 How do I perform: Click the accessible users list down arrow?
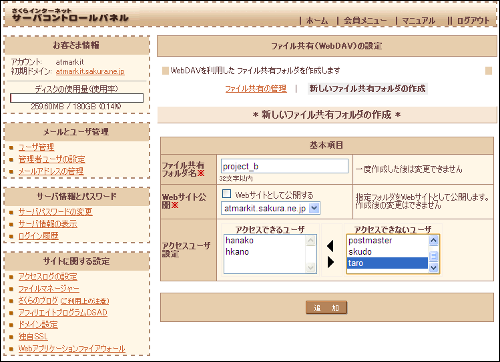310,267
